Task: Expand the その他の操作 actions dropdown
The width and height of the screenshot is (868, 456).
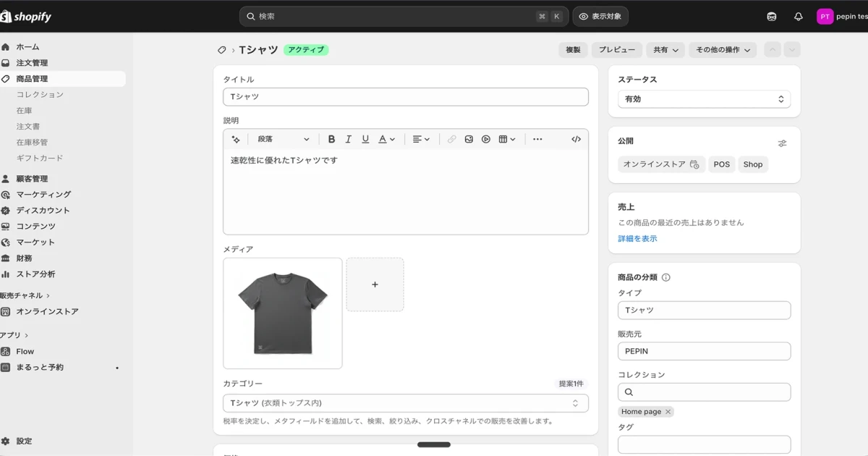Action: (x=722, y=49)
